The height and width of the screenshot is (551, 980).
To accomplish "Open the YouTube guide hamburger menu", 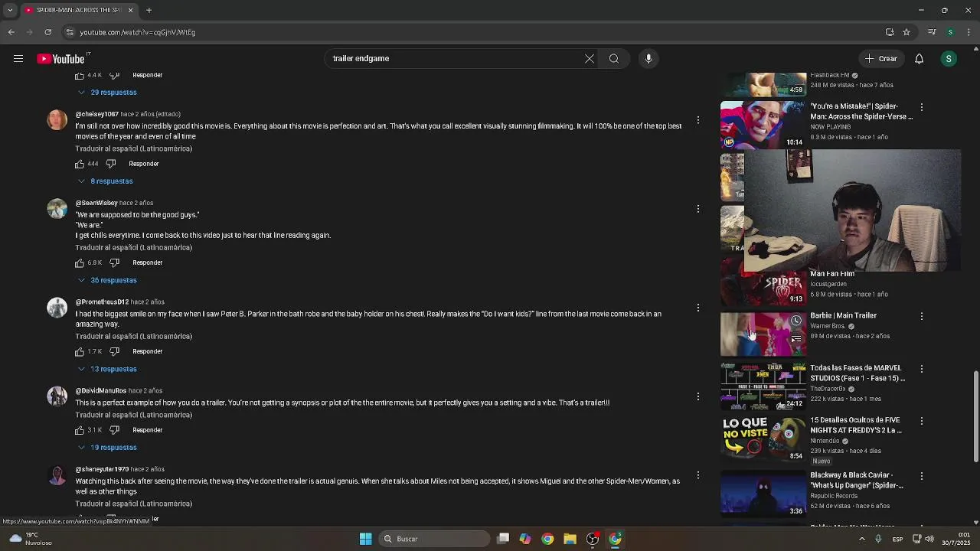I will coord(18,59).
